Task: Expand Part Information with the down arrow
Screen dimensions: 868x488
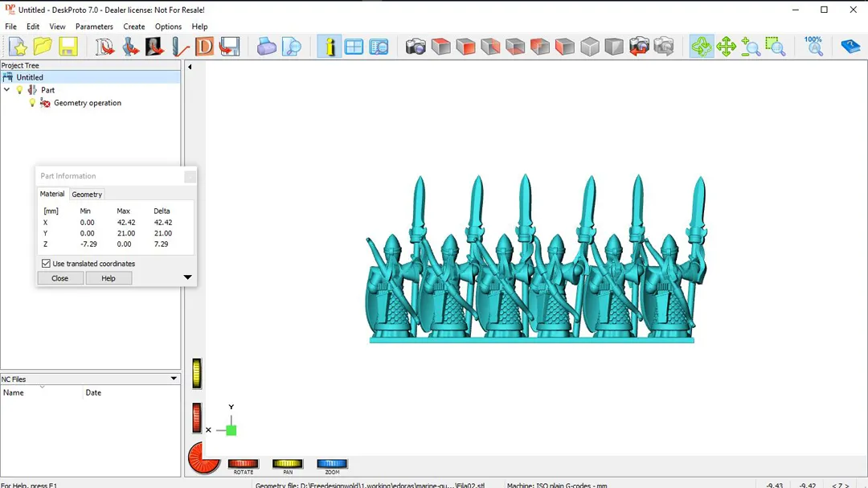Action: tap(187, 277)
